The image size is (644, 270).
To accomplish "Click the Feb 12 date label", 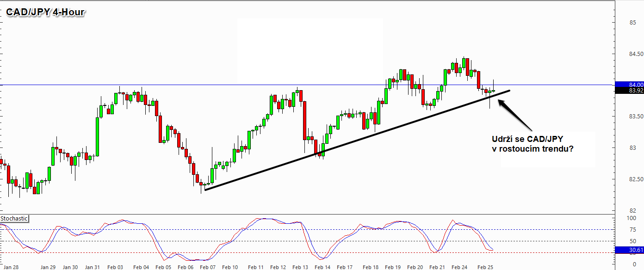I will click(278, 267).
